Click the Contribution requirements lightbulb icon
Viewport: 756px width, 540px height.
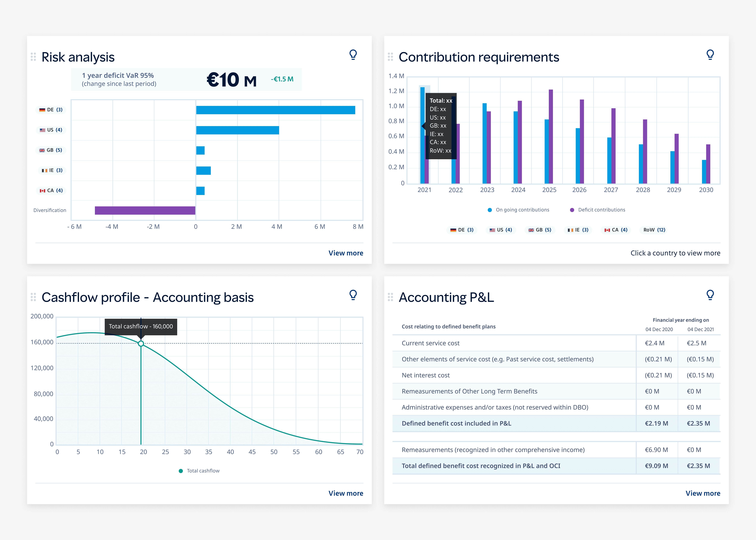[x=710, y=54]
